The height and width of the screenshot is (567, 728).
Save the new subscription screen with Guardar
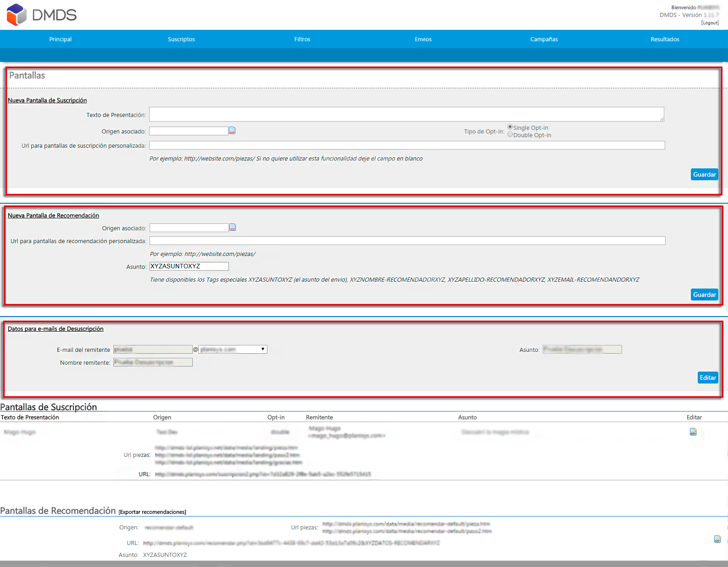coord(705,174)
